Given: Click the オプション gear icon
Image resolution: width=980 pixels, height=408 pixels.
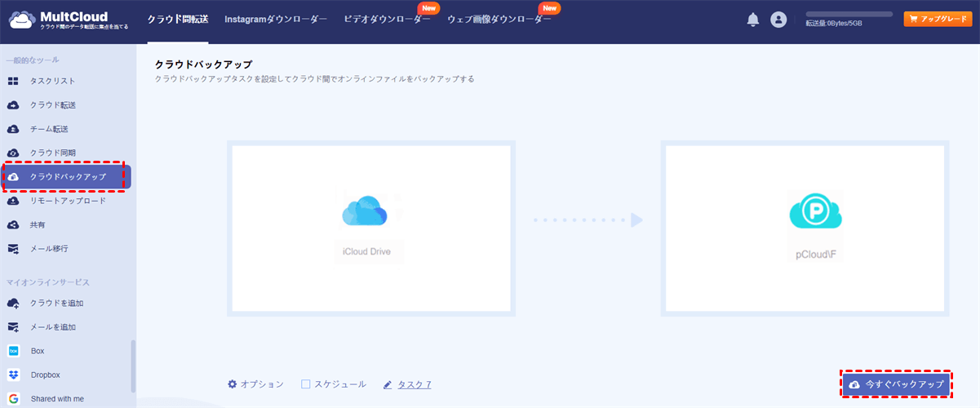Looking at the screenshot, I should pyautogui.click(x=233, y=384).
